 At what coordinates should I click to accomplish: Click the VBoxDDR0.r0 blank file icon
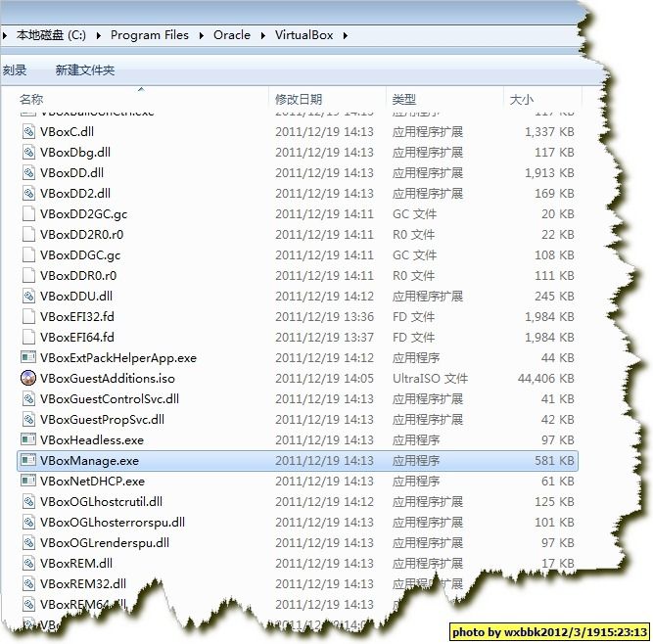28,275
